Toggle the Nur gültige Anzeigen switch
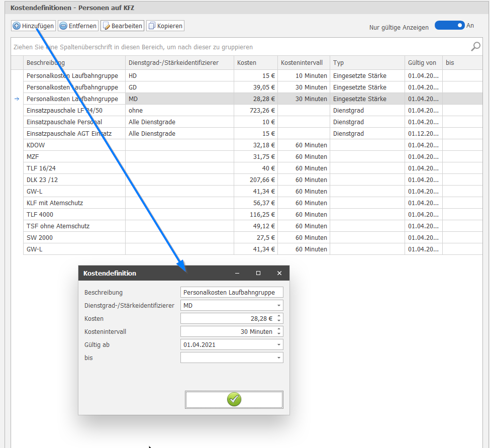 pyautogui.click(x=449, y=26)
